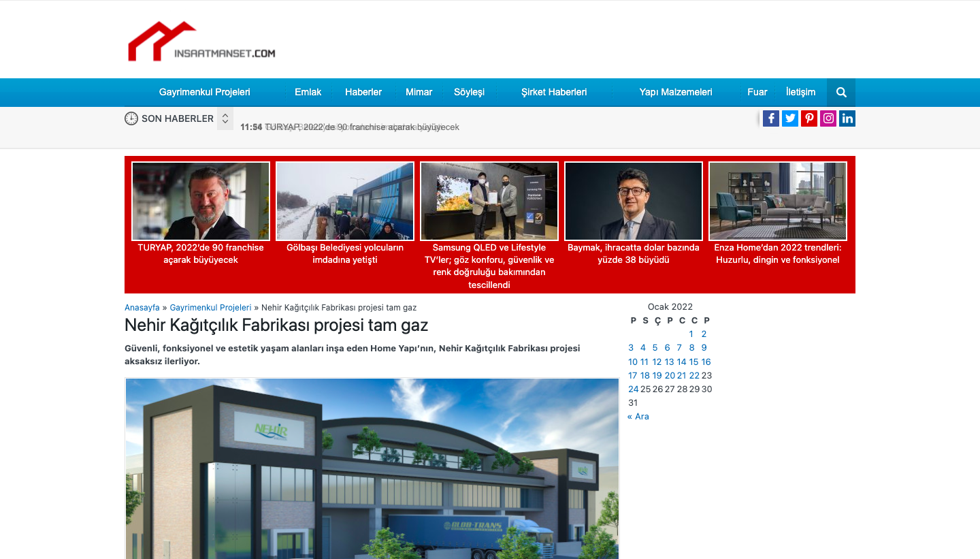Go to Haberler section
The image size is (980, 559).
point(363,93)
